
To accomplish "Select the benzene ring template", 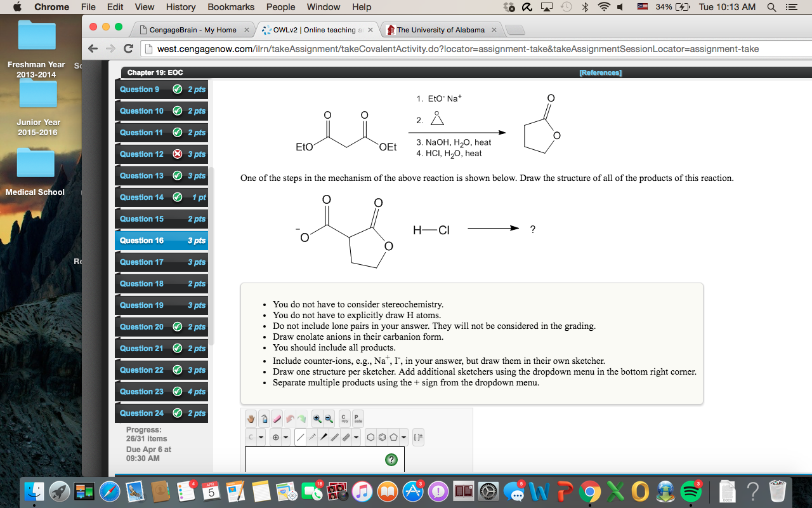I will pos(383,437).
